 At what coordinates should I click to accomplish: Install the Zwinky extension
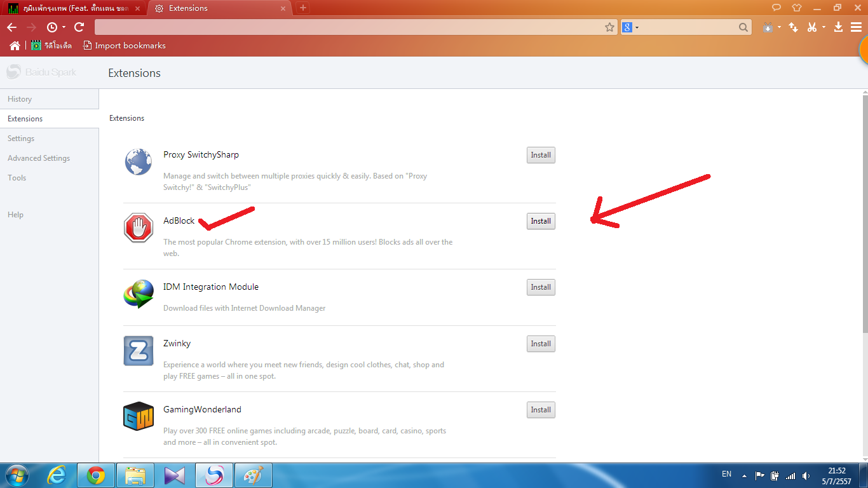point(541,344)
